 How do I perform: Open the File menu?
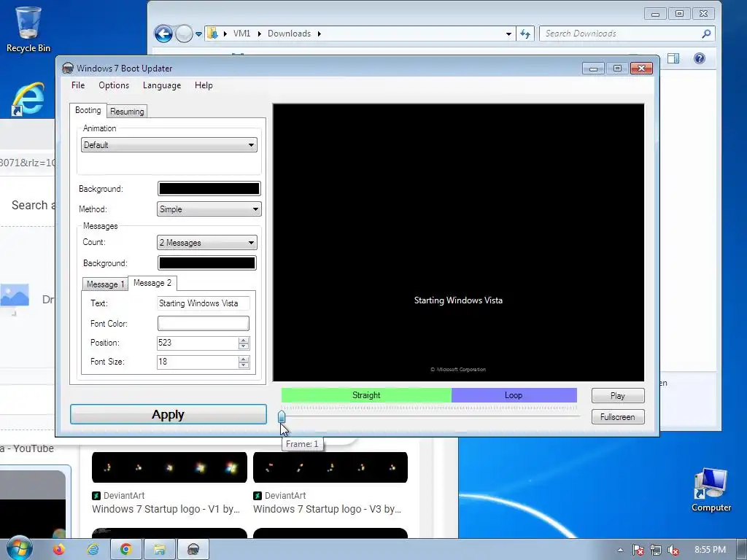78,85
